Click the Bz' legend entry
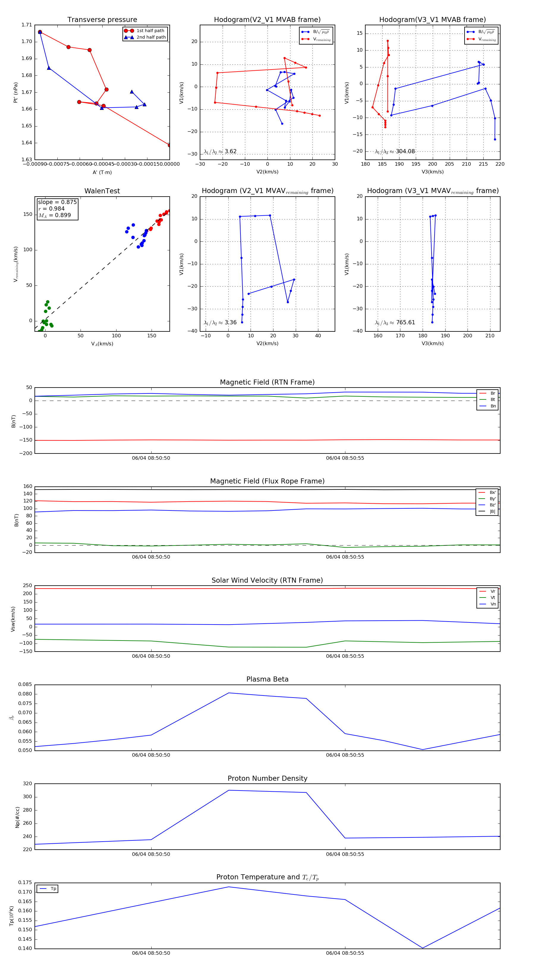Image resolution: width=535 pixels, height=980 pixels. (487, 505)
